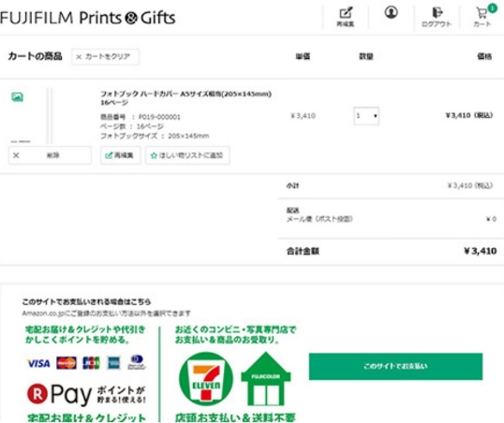Viewport: 504px width, 423px height.
Task: Add photobook to wishlist (ほしい物リストに追加)
Action: point(187,155)
